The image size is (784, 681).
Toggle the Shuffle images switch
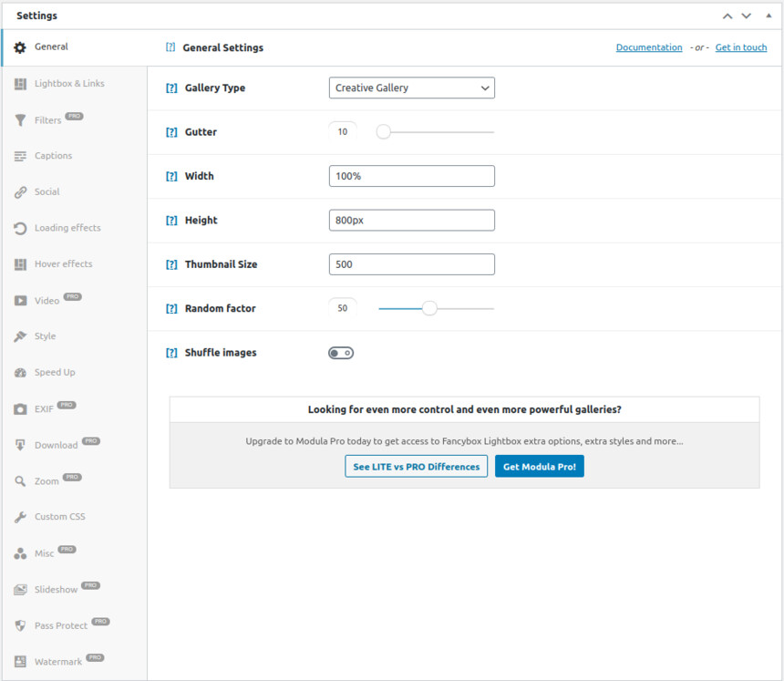pos(341,353)
